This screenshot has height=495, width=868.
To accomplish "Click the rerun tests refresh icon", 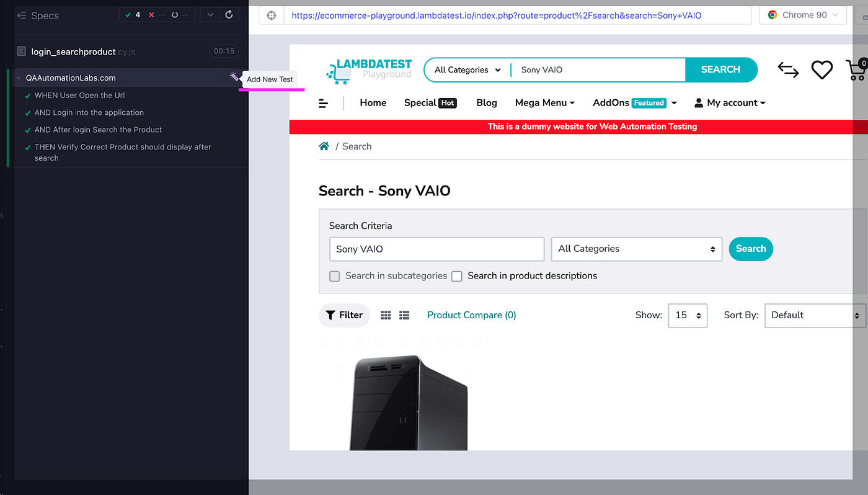I will pyautogui.click(x=229, y=15).
